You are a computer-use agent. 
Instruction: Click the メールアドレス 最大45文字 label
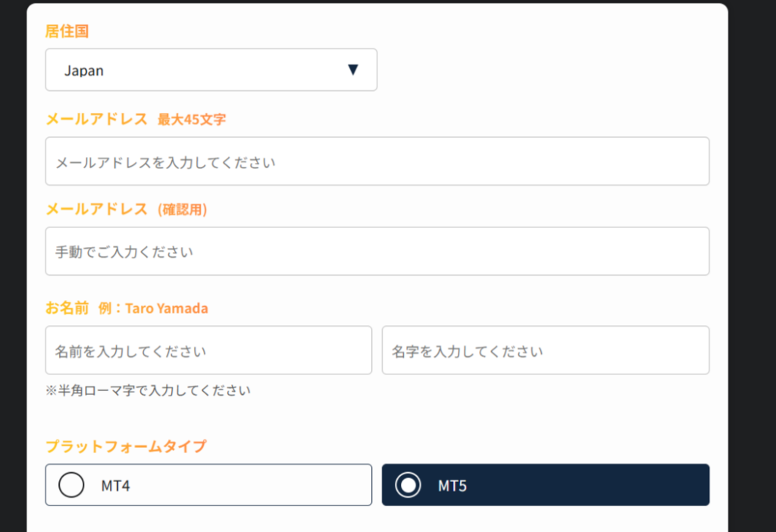[x=136, y=119]
